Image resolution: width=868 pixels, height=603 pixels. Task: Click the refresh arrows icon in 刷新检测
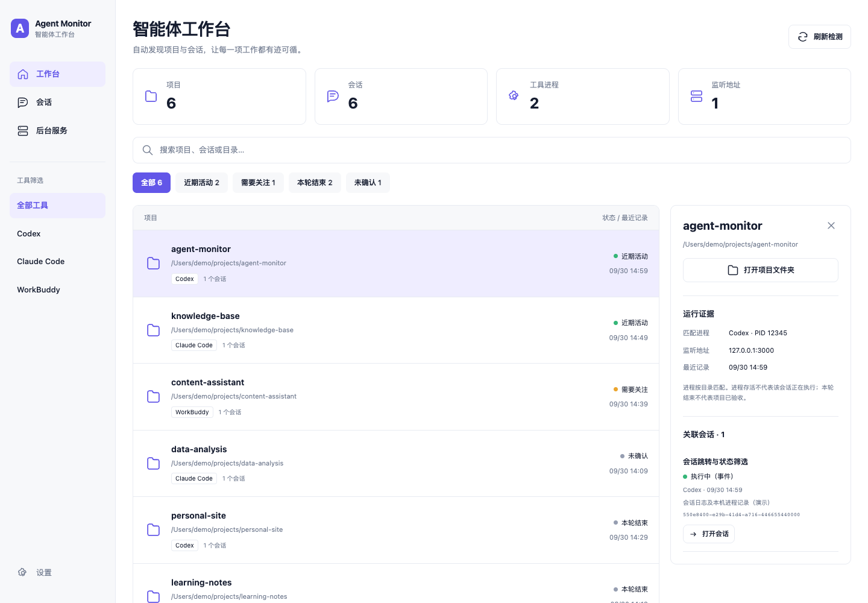click(x=803, y=37)
